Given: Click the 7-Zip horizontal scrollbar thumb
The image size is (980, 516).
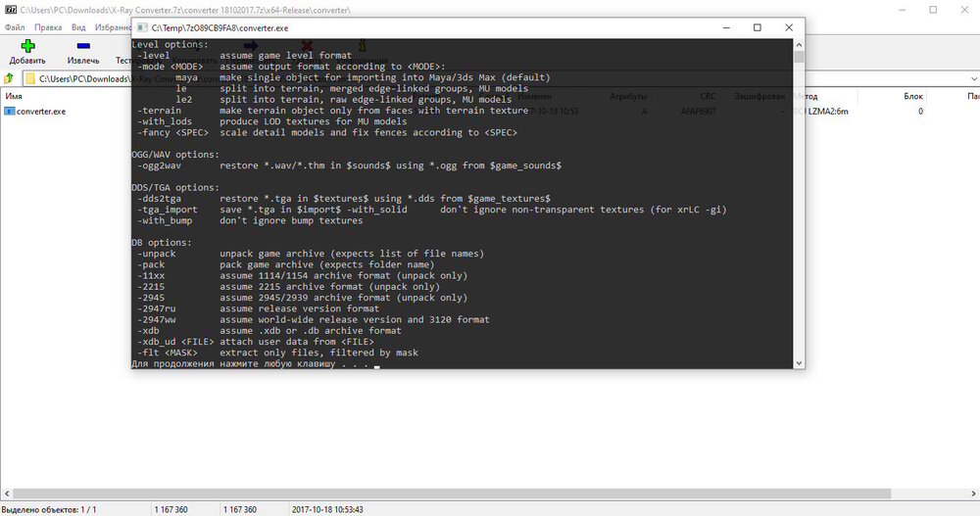Looking at the screenshot, I should click(452, 493).
